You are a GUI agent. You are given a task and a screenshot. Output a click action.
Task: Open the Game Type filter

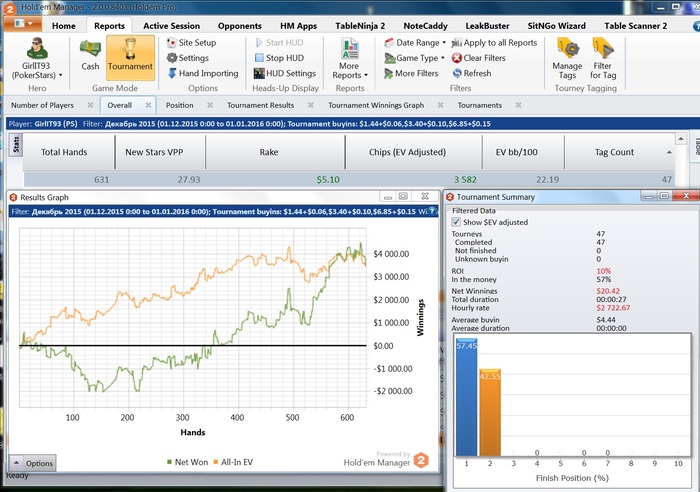coord(414,58)
